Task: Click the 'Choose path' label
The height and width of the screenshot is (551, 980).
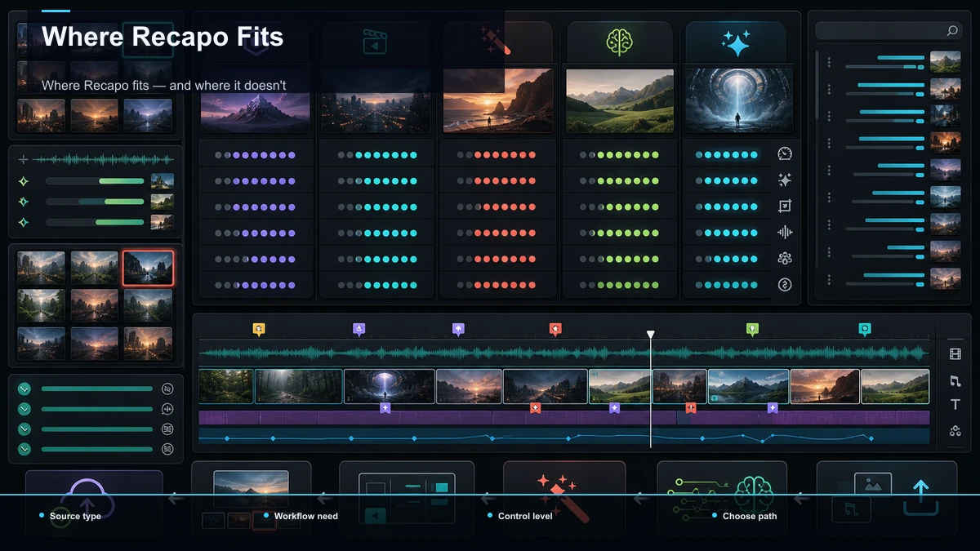Action: click(x=750, y=516)
